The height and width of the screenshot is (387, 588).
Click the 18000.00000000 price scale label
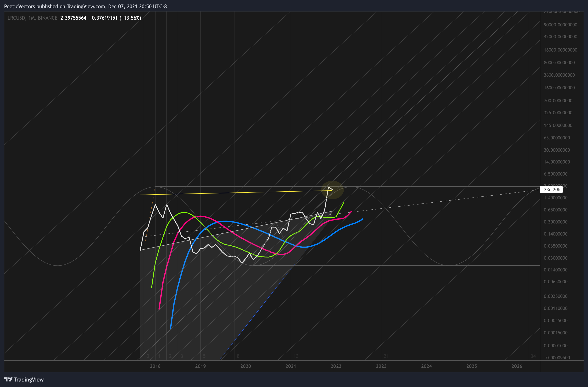click(560, 50)
